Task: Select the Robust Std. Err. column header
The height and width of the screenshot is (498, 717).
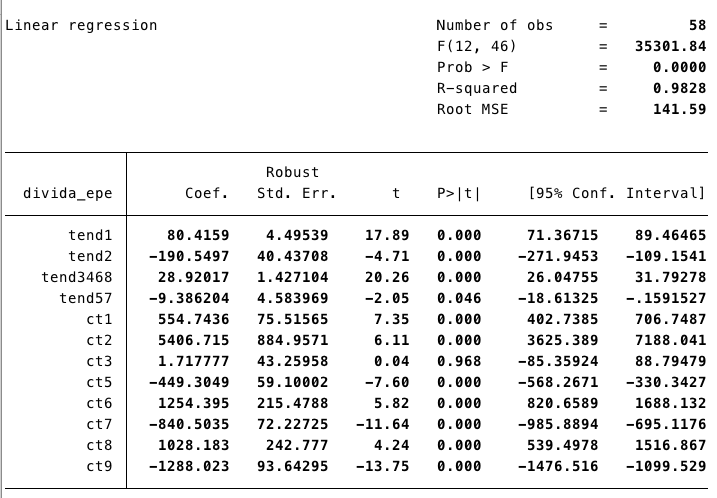Action: 296,183
